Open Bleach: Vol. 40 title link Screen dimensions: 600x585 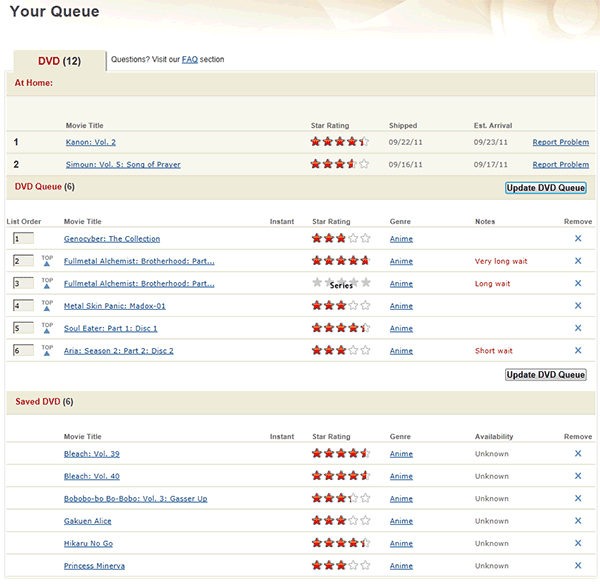(x=91, y=476)
